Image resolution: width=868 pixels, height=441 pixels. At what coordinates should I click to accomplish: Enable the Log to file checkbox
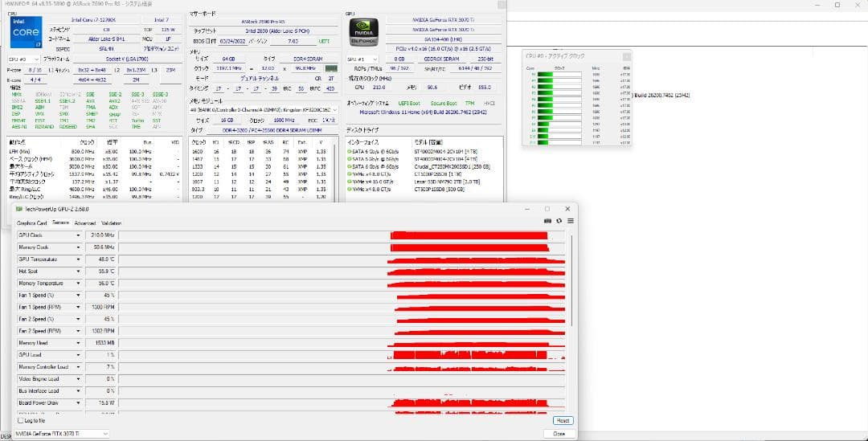[x=21, y=421]
